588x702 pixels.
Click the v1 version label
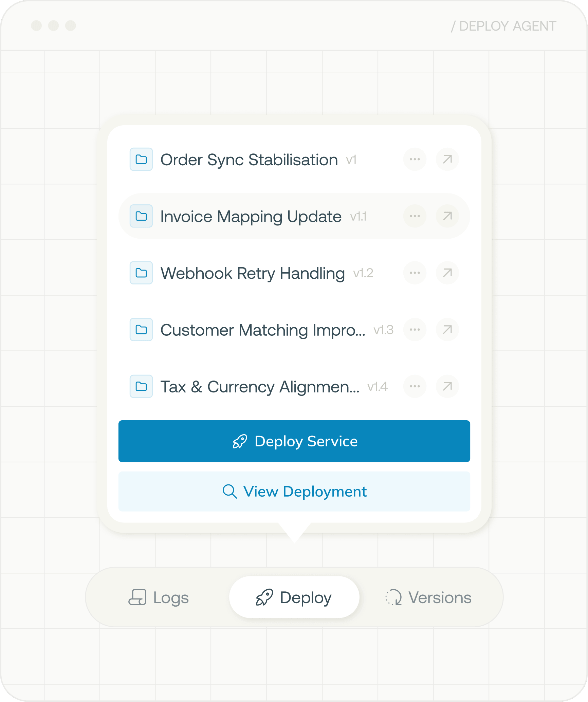351,160
